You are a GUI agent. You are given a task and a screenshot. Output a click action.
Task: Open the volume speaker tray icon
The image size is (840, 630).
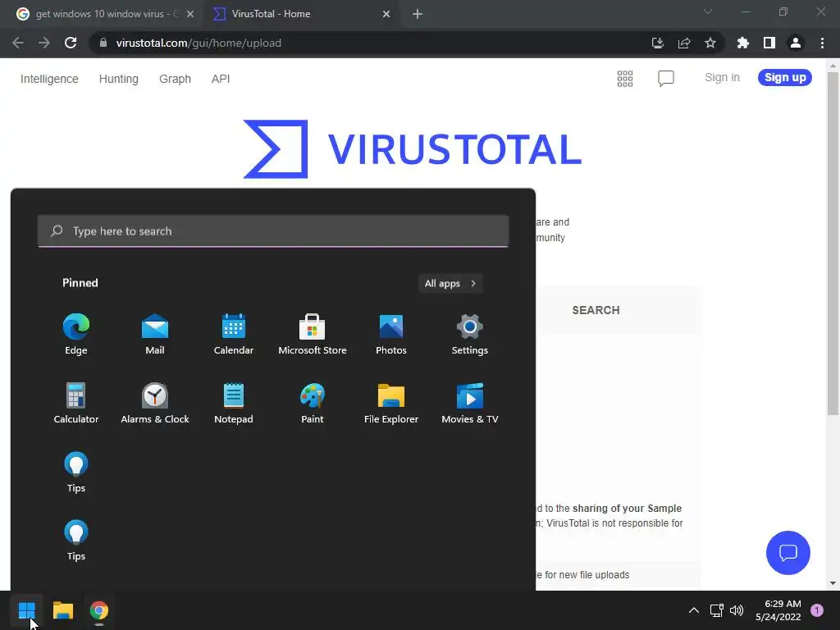[737, 610]
